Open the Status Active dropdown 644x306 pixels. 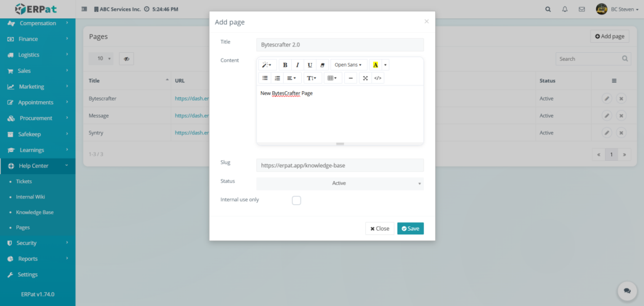pos(340,183)
